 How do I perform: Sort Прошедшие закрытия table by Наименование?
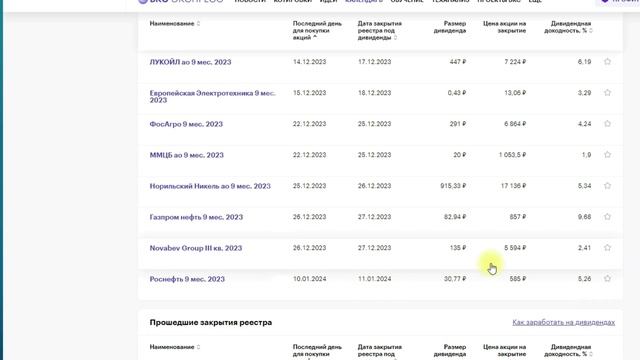pyautogui.click(x=175, y=347)
